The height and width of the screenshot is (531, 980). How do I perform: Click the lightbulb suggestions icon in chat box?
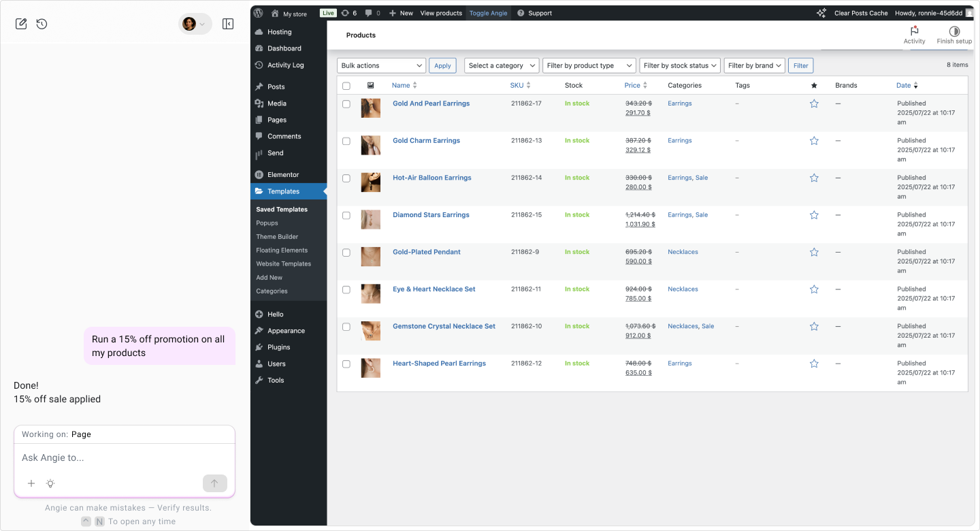click(x=50, y=483)
